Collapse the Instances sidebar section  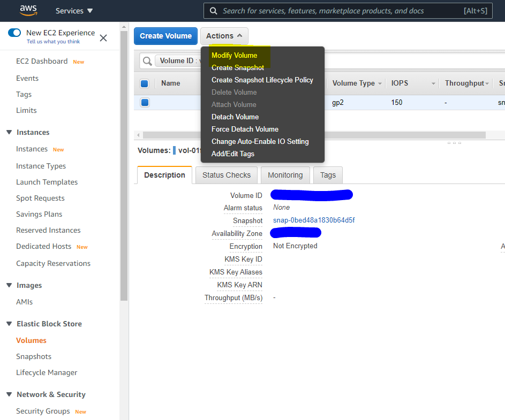pyautogui.click(x=9, y=132)
